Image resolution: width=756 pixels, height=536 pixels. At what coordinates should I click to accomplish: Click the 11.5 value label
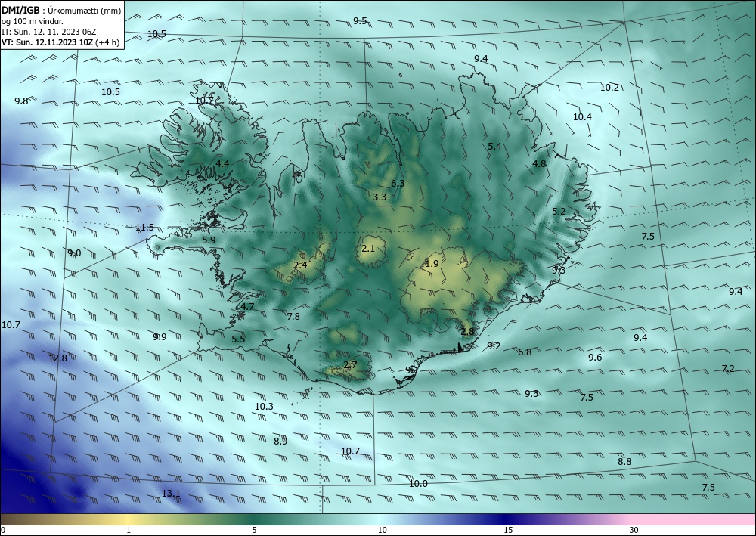pos(144,227)
